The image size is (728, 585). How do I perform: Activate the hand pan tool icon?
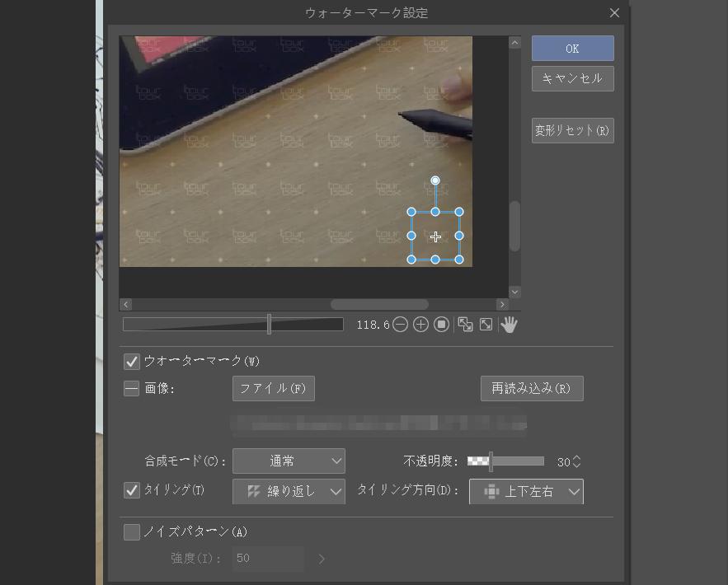tap(508, 324)
